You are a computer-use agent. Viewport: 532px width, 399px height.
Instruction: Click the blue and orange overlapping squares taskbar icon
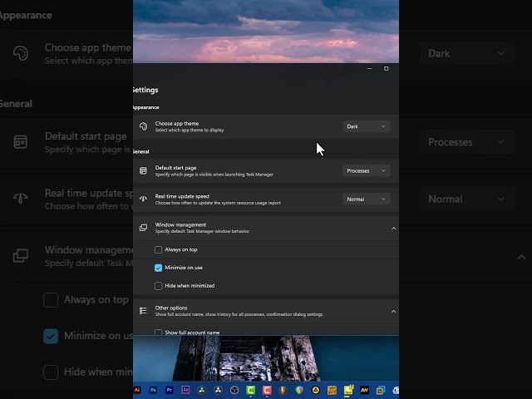coord(381,390)
